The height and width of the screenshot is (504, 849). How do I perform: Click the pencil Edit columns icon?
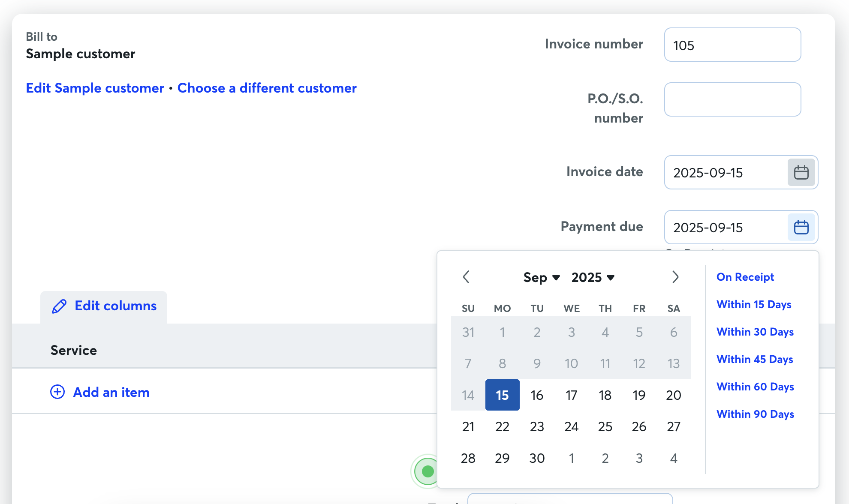[59, 306]
